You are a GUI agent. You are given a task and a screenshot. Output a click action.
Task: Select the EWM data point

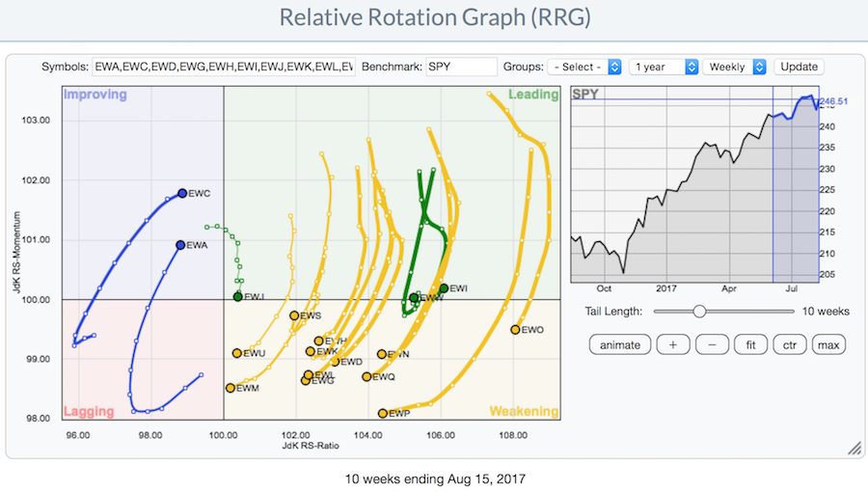(231, 388)
